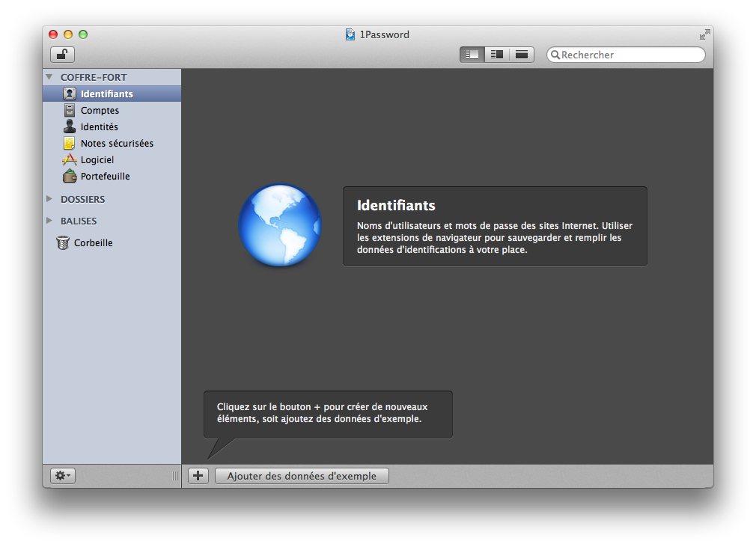Click the 1Password title bar icon

click(350, 34)
